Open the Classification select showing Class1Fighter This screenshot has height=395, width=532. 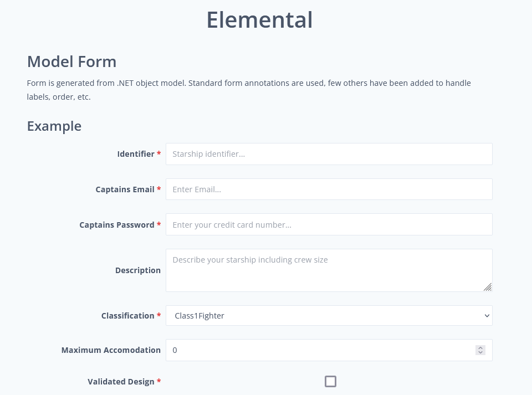[329, 315]
